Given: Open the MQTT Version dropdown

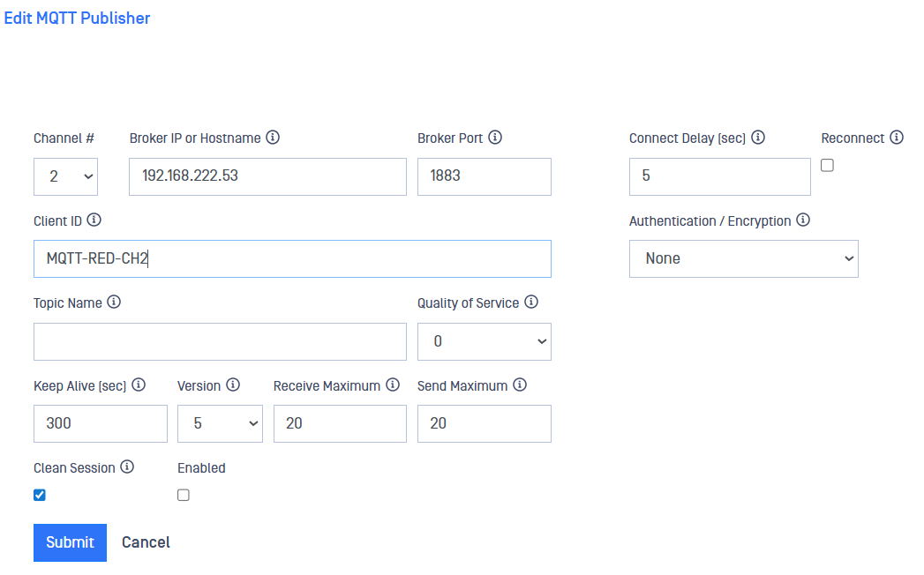Looking at the screenshot, I should pos(219,423).
